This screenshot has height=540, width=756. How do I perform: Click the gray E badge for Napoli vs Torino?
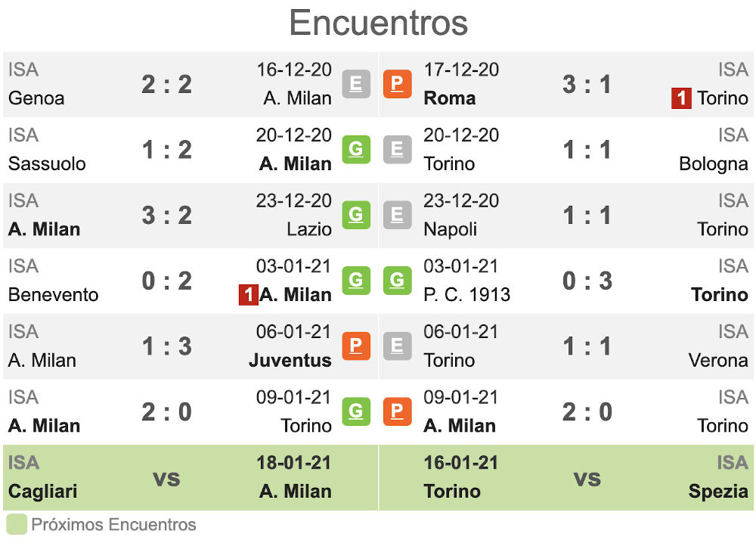pyautogui.click(x=397, y=216)
